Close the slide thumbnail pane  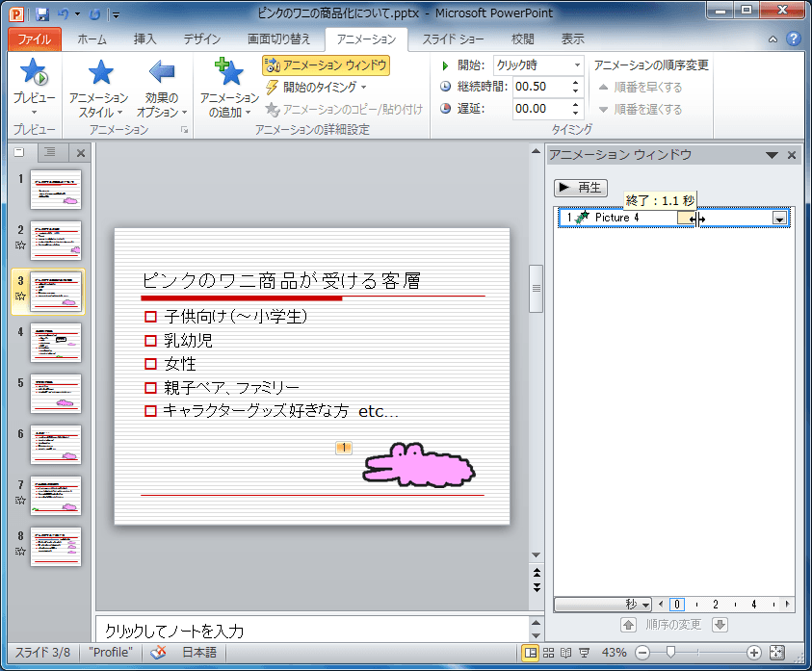point(81,153)
